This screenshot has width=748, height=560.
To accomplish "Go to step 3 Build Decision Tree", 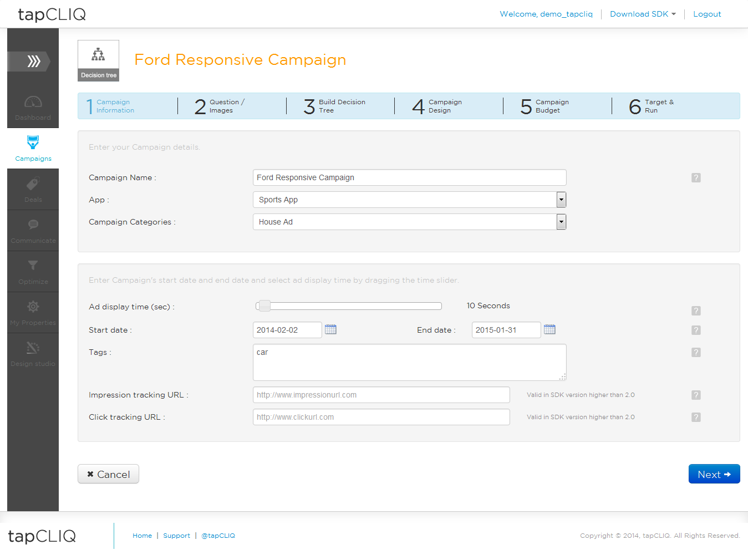I will 334,106.
